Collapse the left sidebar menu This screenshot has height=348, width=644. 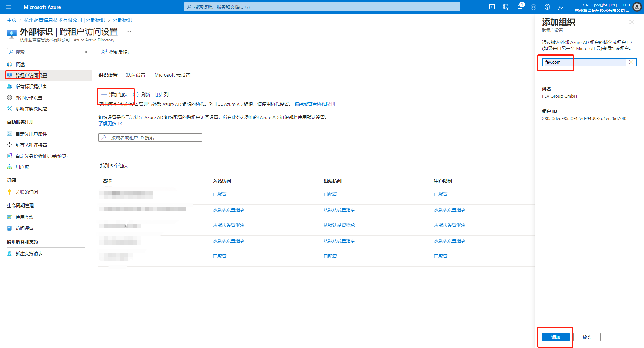click(x=86, y=52)
